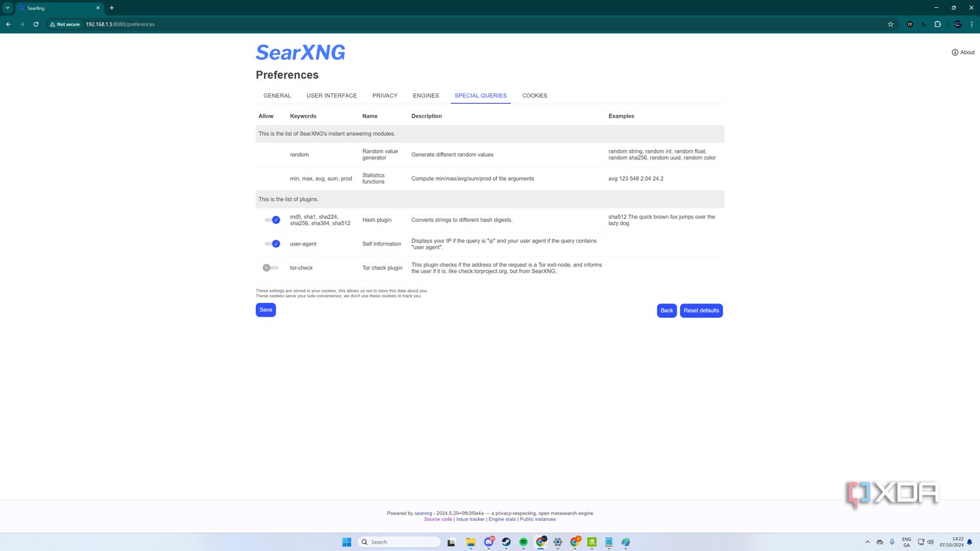Viewport: 980px width, 551px height.
Task: Open the Windows Start menu
Action: point(347,542)
